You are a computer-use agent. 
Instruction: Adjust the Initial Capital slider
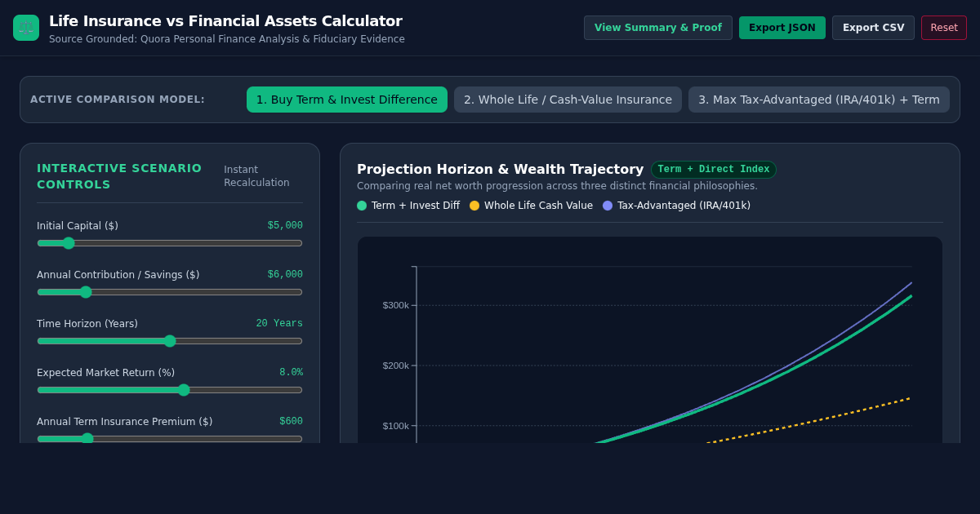(170, 243)
